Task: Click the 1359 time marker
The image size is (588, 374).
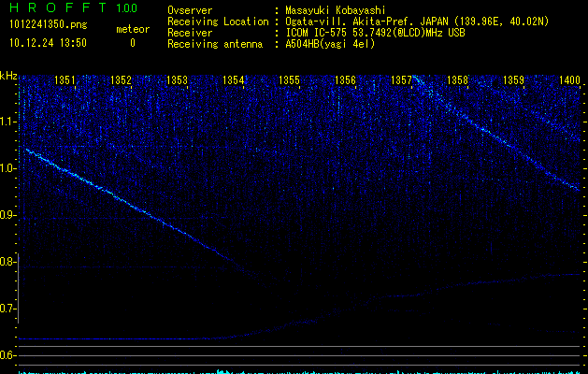Action: pyautogui.click(x=514, y=80)
